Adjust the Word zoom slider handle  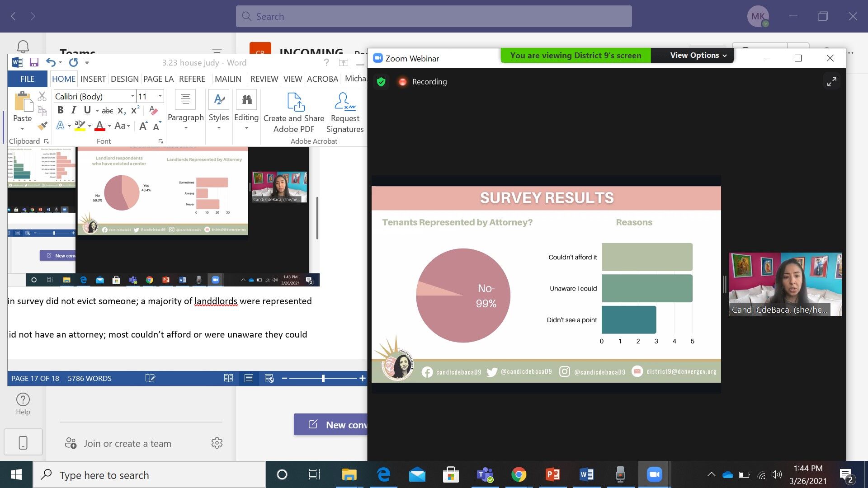[x=323, y=378]
